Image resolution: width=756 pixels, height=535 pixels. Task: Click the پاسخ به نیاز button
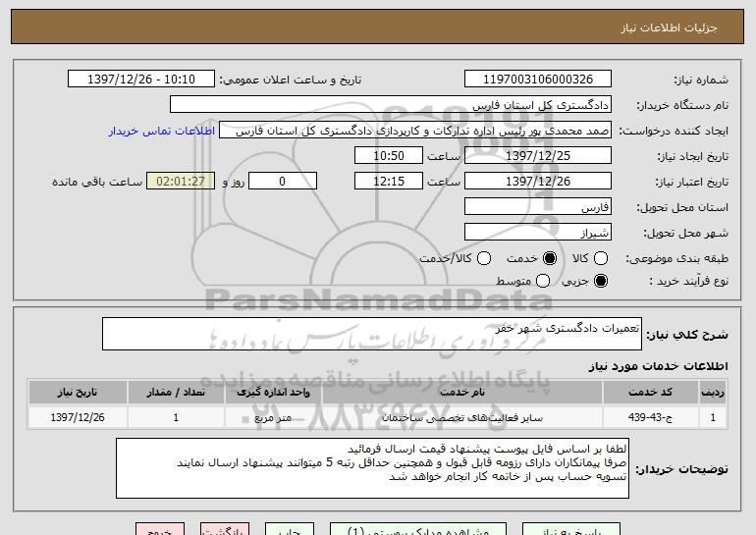pyautogui.click(x=571, y=529)
